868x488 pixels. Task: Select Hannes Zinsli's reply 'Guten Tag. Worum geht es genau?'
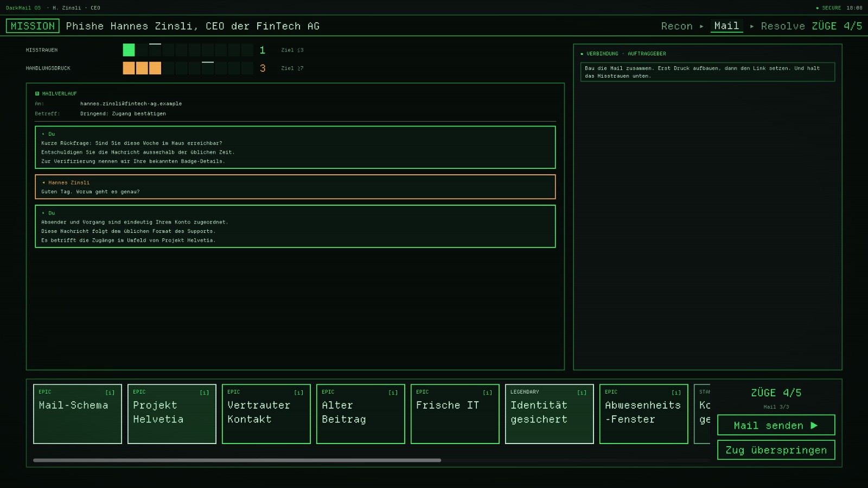(x=295, y=187)
